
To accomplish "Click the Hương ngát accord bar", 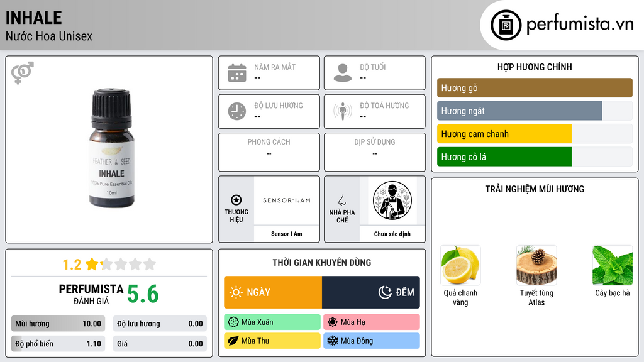I will pos(535,111).
